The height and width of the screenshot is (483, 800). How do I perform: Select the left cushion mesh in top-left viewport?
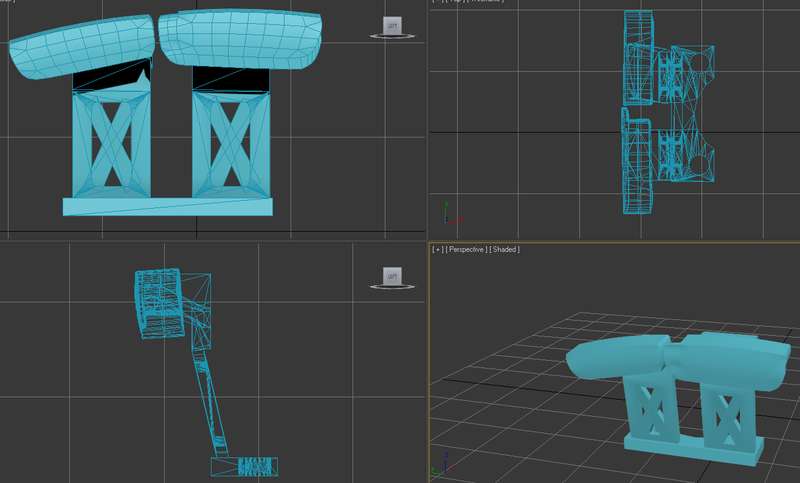[x=80, y=50]
